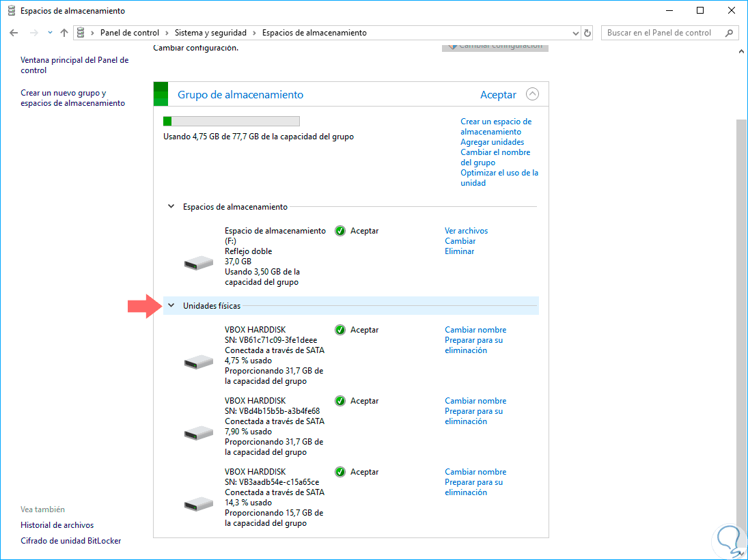Click Ver archivos for storage space F:
Viewport: 748px width, 560px height.
[466, 231]
